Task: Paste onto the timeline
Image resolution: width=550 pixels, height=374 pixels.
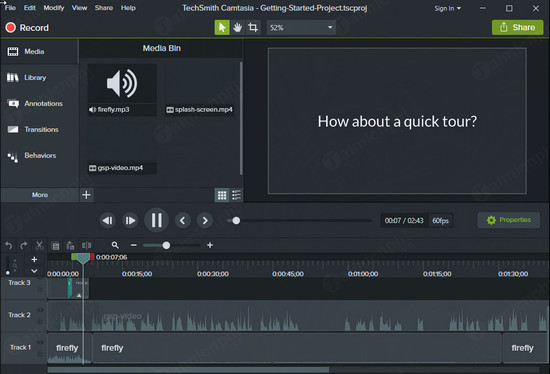Action: (x=71, y=246)
